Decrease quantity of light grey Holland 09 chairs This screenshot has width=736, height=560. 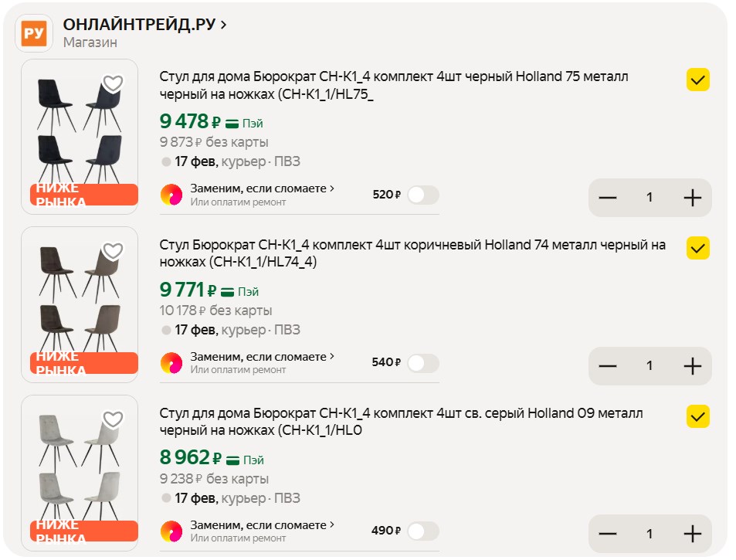tap(608, 534)
